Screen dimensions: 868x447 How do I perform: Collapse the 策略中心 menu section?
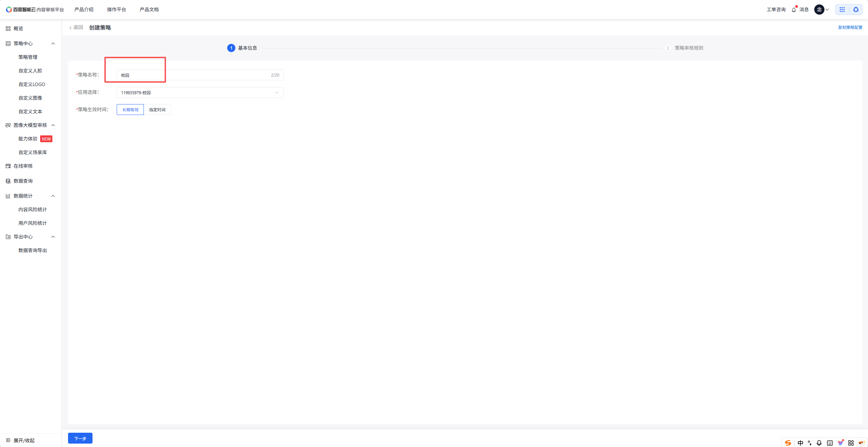[53, 44]
